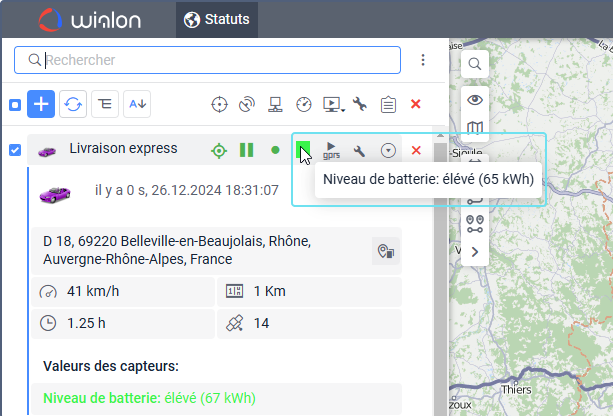Viewport: 613px width, 416px height.
Task: Toggle the select-all units checkbox
Action: [15, 105]
